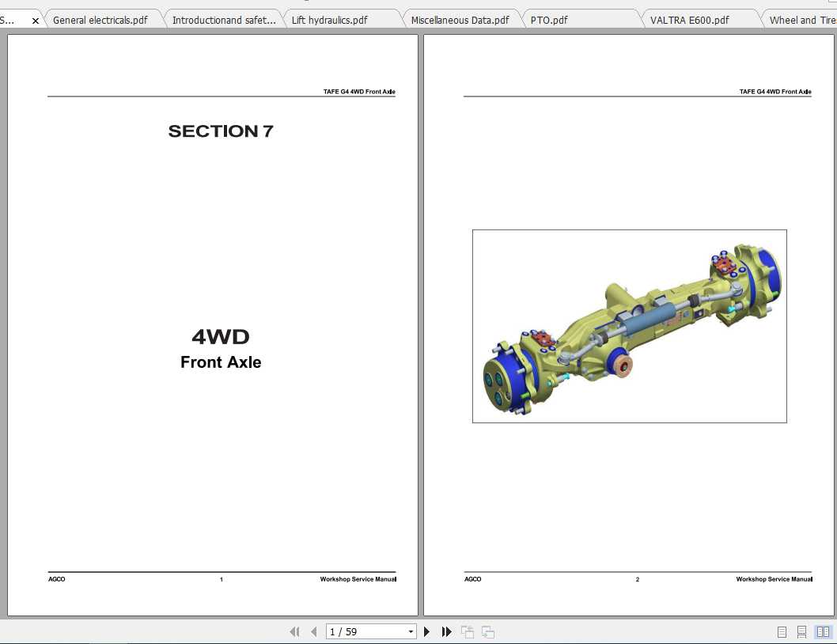Click the previous view icon
The image size is (837, 644).
tap(468, 631)
